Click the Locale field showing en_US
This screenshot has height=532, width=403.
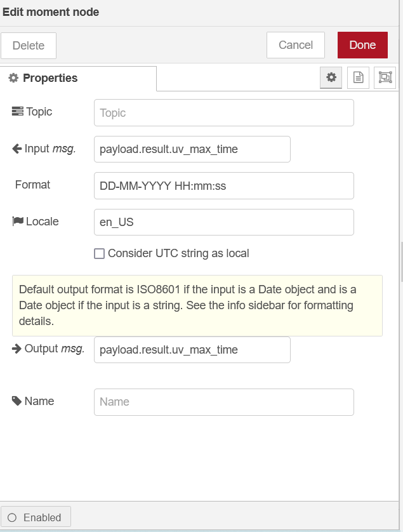tap(223, 222)
